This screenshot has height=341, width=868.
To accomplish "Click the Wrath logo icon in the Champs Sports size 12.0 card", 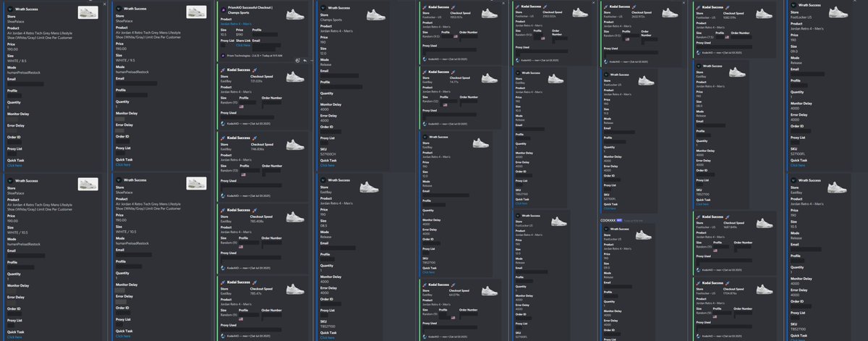I will (322, 7).
